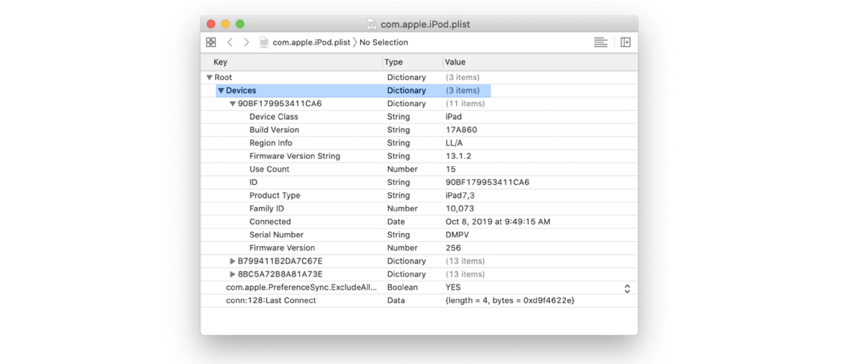Click the lower arrow of the YES value stepper
Screen dimensions: 868x364
pos(627,290)
